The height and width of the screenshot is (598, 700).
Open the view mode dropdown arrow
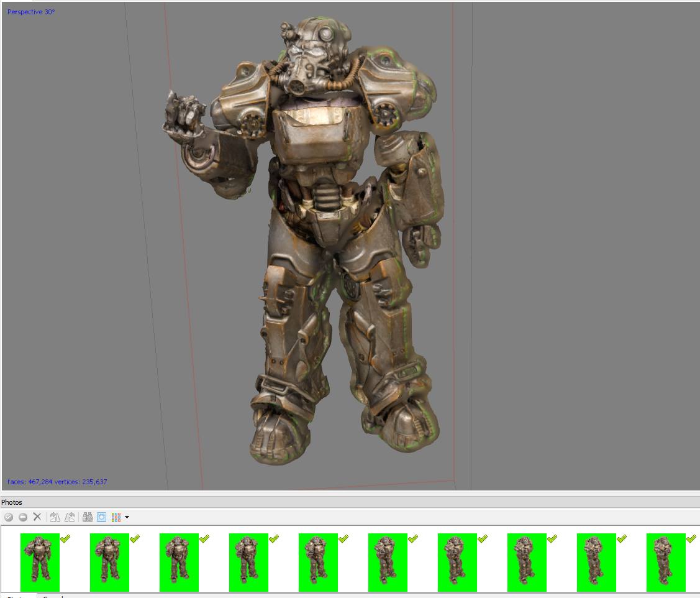(x=127, y=518)
